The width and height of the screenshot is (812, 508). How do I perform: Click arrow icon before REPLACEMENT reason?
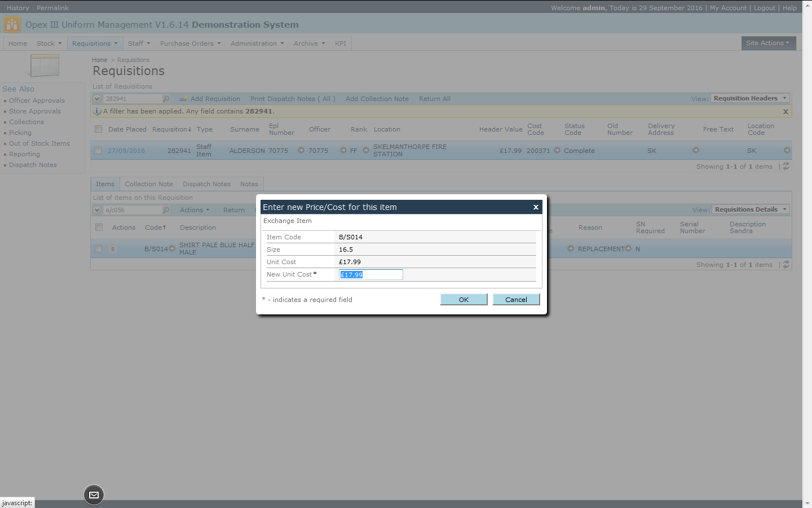tap(571, 248)
